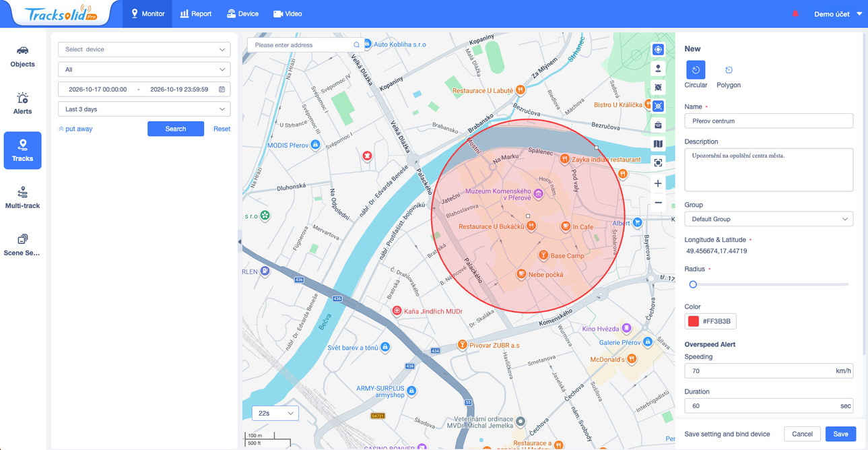Screen dimensions: 868x450
Task: Click the coordinates text 49.456674,17.44719
Action: click(x=716, y=251)
